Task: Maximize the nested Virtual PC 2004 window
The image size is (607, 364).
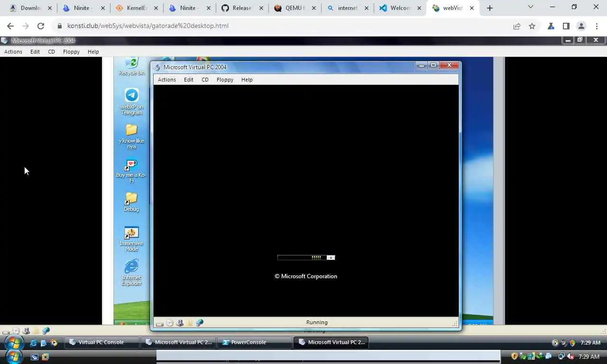Action: click(433, 65)
